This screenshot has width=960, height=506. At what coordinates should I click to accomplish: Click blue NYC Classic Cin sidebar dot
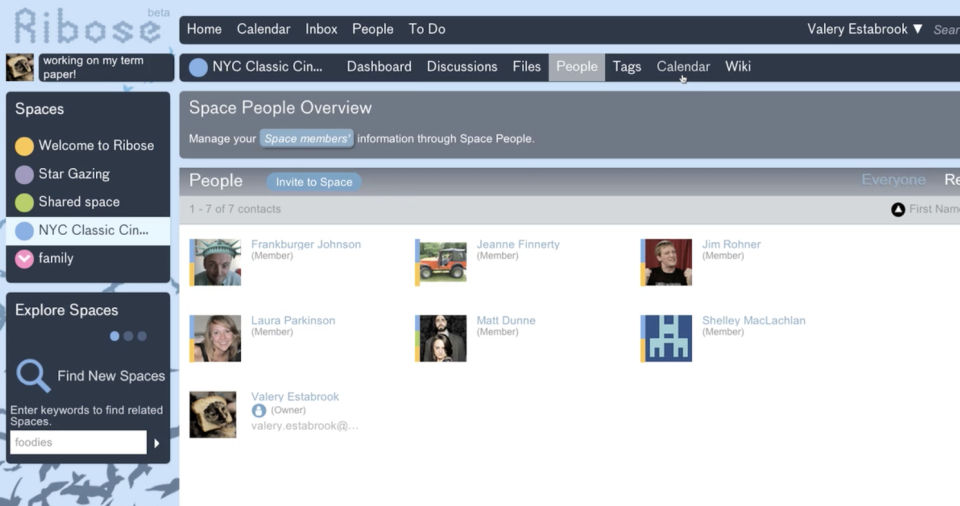click(24, 231)
